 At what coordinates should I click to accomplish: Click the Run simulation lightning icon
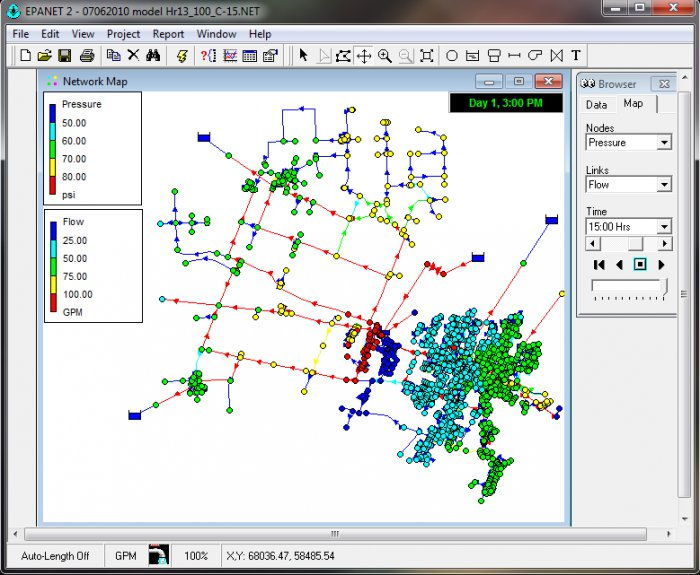tap(182, 56)
